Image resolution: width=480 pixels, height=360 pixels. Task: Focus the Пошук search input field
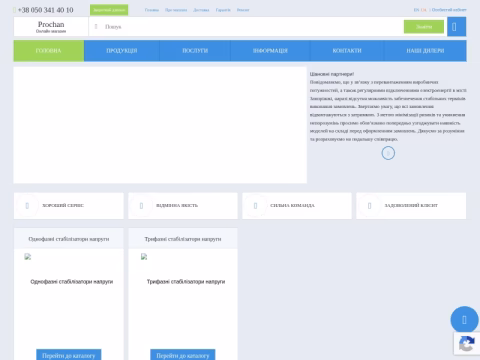pyautogui.click(x=252, y=27)
